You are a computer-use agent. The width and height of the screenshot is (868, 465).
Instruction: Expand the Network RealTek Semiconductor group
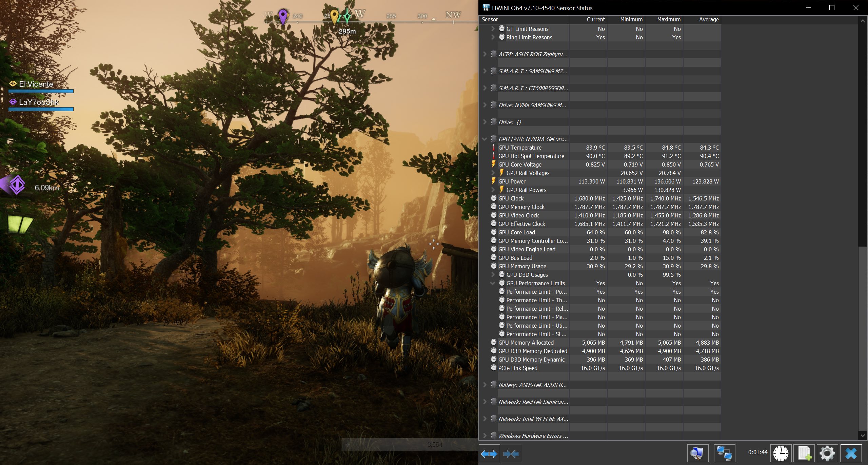pos(485,402)
